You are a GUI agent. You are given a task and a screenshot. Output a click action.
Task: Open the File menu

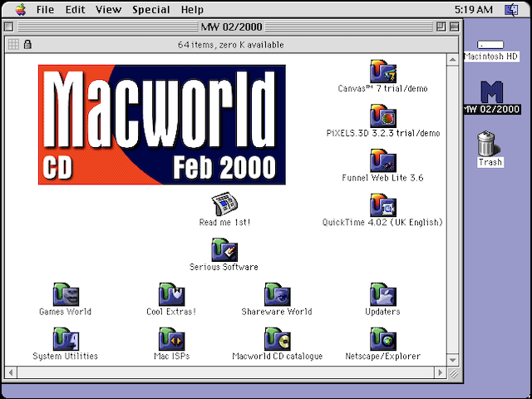(45, 9)
